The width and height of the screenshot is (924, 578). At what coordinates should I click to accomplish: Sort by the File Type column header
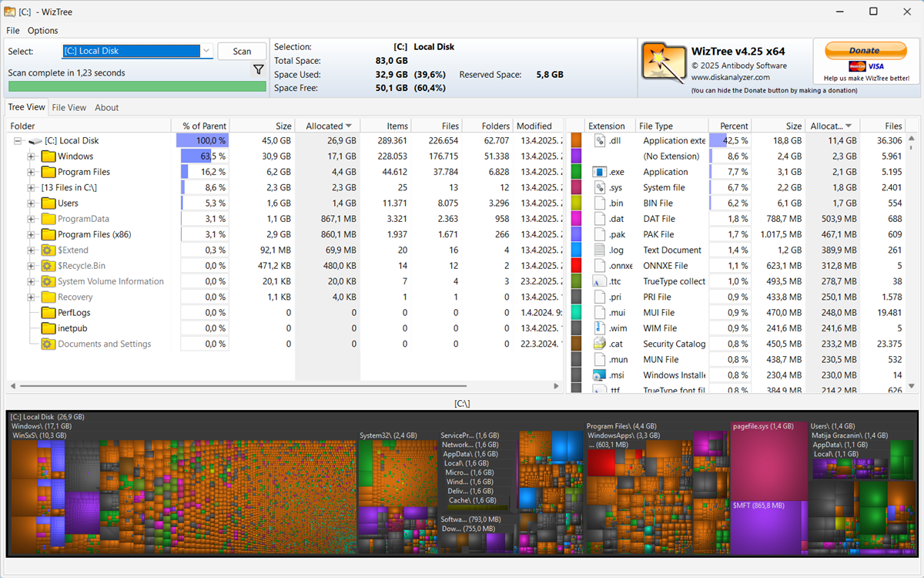(x=671, y=126)
